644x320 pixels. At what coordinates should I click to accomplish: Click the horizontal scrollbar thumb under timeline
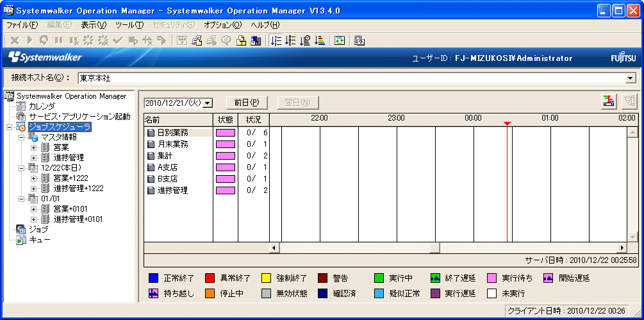coord(434,248)
